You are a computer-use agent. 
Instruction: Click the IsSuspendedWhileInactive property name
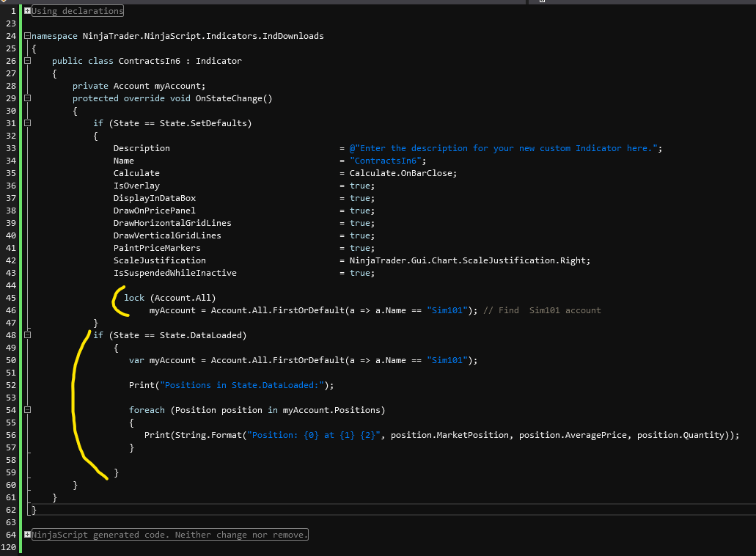click(175, 273)
